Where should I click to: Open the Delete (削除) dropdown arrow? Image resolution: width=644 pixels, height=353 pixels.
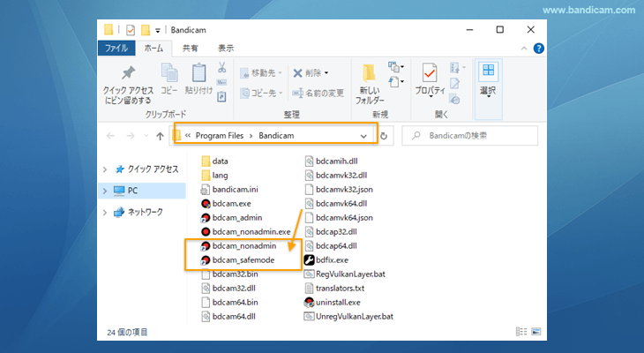(326, 73)
